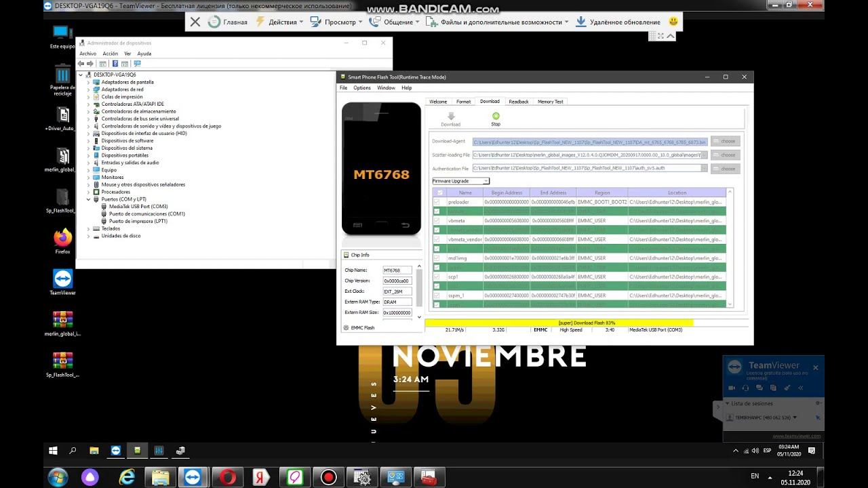Screen dimensions: 868x488
Task: Click remote Windows 10 Start button
Action: 53,450
